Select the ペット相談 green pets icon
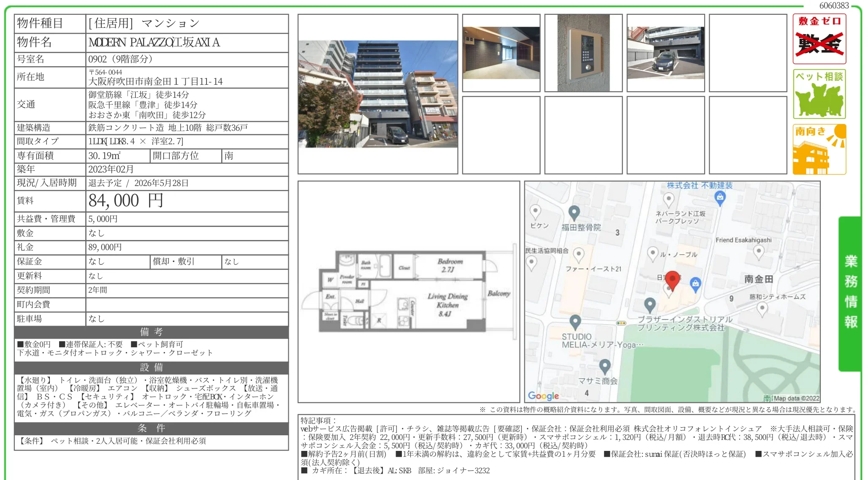This screenshot has height=480, width=868. click(x=819, y=94)
